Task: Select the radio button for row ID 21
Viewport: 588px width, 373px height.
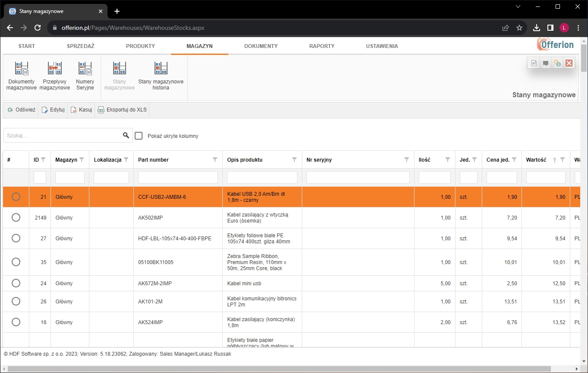Action: coord(16,197)
